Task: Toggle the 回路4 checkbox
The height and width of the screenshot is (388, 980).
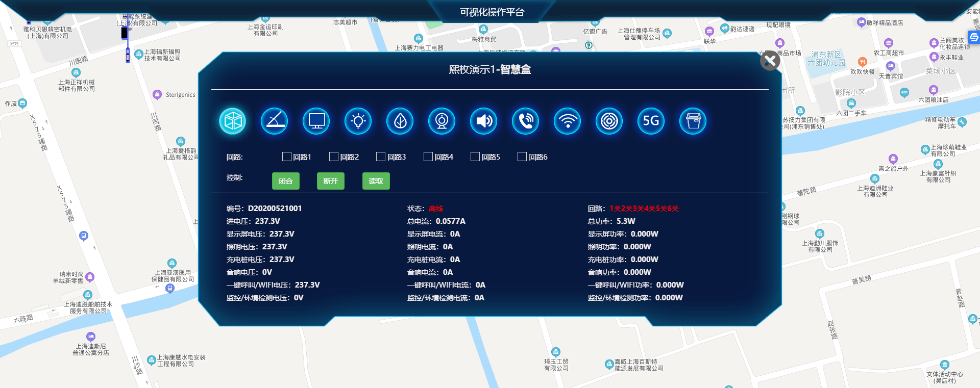Action: click(428, 157)
